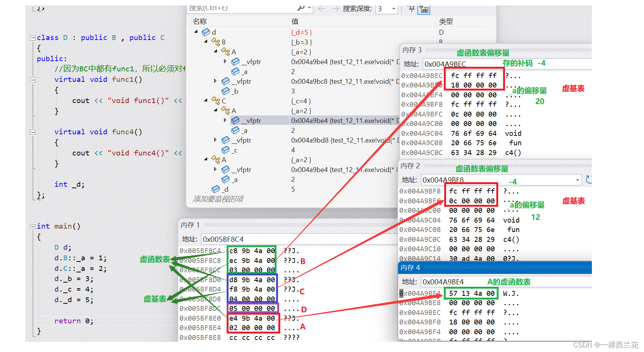This screenshot has height=352, width=644.
Task: Click the base class icon of A under B
Action: click(225, 51)
